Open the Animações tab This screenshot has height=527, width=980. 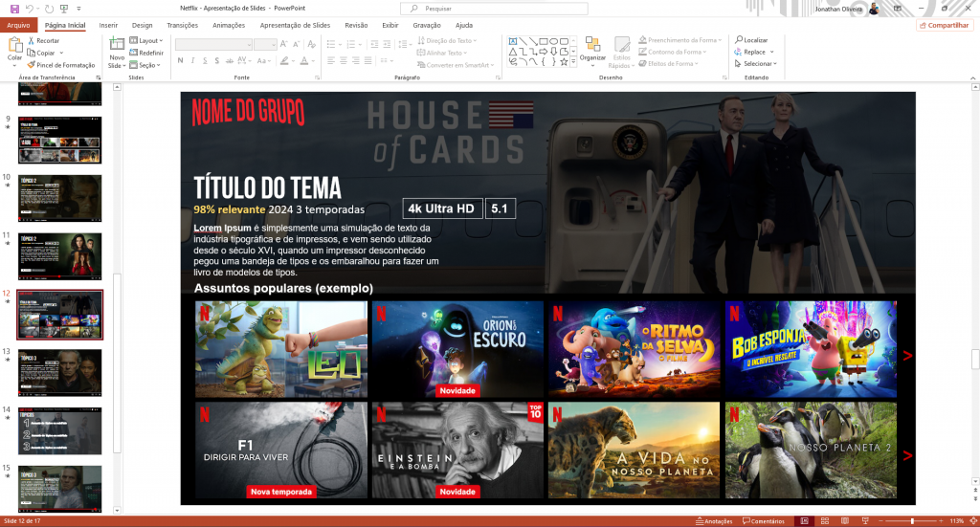coord(229,25)
